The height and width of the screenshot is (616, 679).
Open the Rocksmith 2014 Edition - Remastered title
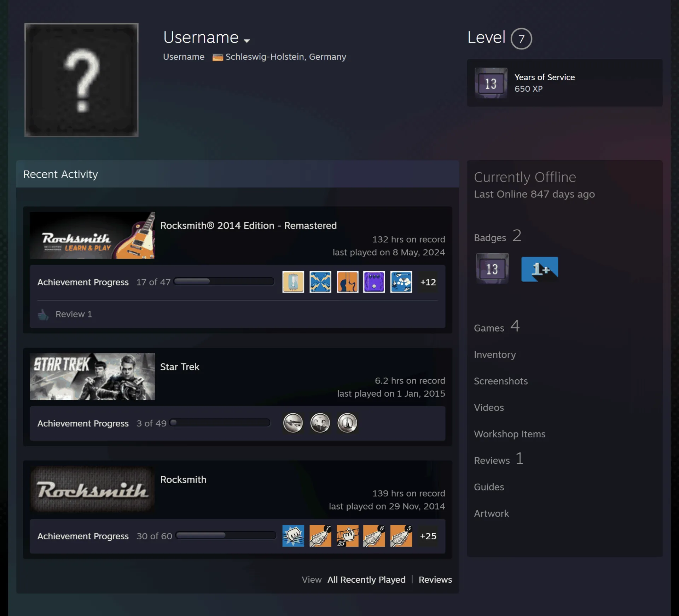click(x=248, y=225)
